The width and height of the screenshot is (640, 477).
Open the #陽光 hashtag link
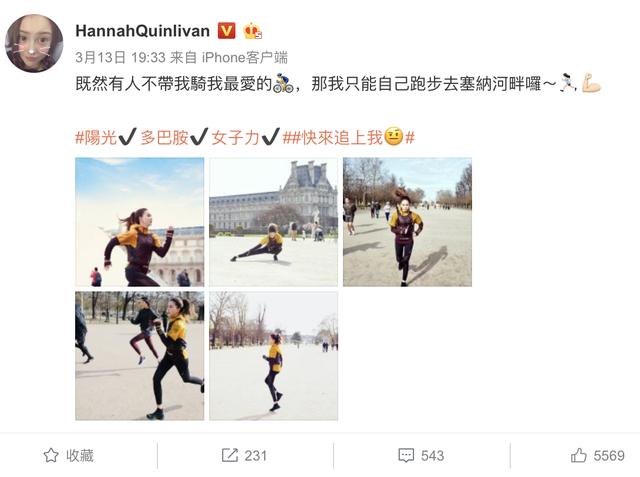click(x=96, y=138)
